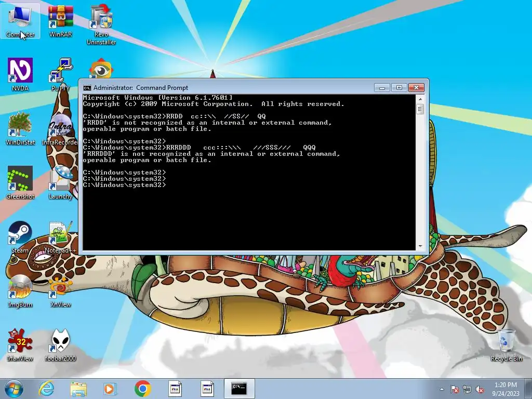This screenshot has height=399, width=532.
Task: Select the desktop icon partly hidden above Command Prompt
Action: [101, 69]
